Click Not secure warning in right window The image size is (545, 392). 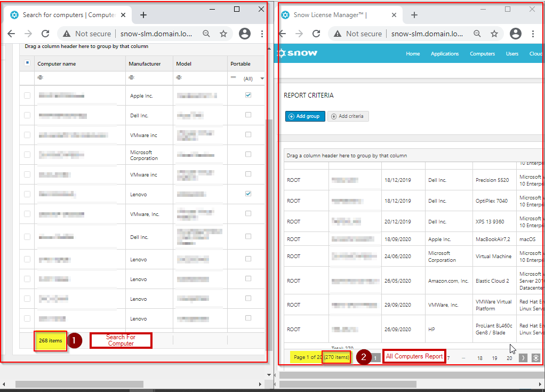point(358,34)
